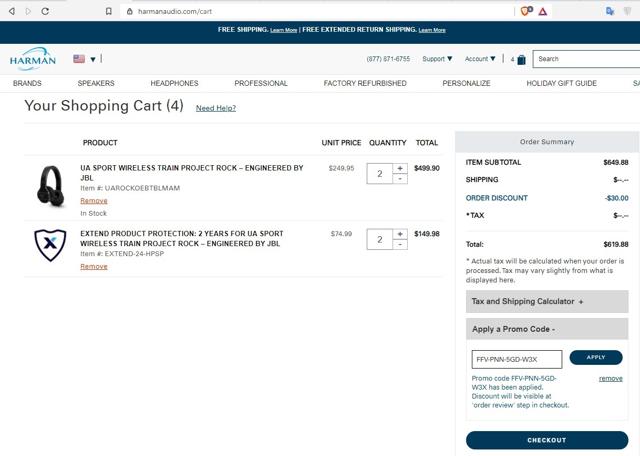Decrease Extend protection quantity with minus
640x456 pixels.
[x=400, y=245]
